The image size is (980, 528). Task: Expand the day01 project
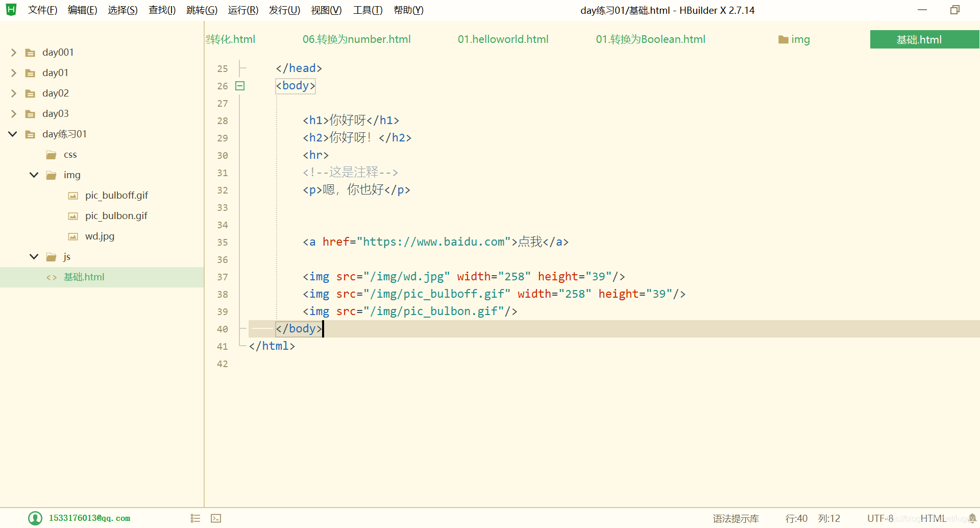coord(13,73)
